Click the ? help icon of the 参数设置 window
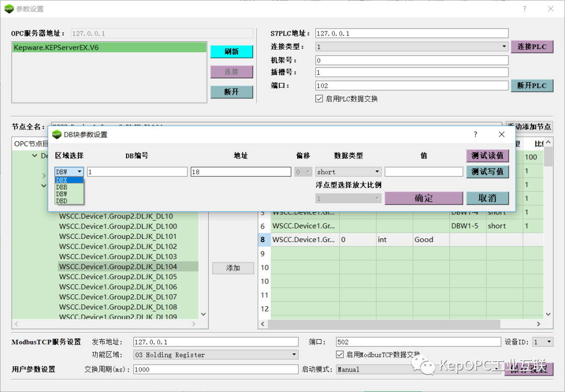The image size is (565, 392). point(525,9)
